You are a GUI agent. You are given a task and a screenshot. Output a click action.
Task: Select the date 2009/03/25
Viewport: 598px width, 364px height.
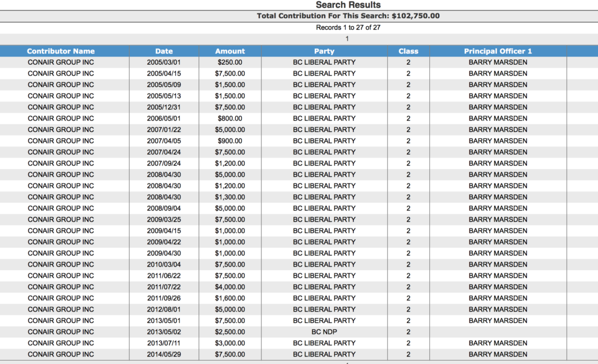[164, 220]
